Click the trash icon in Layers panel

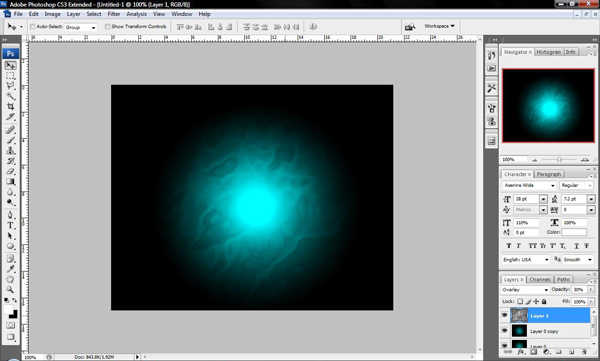point(584,351)
